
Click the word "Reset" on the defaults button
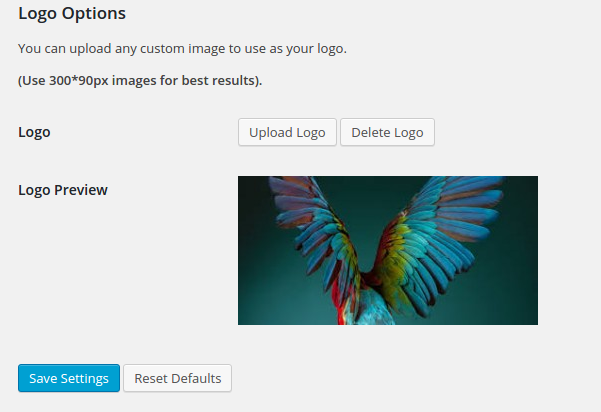pyautogui.click(x=152, y=378)
